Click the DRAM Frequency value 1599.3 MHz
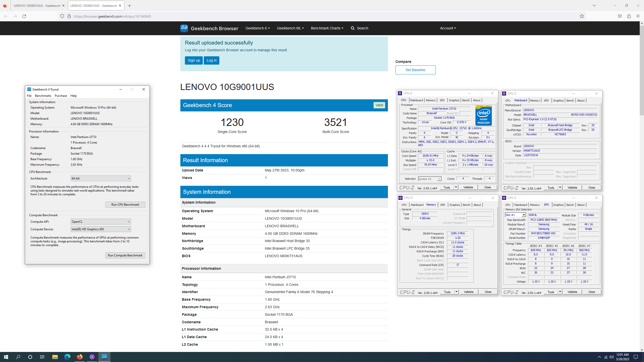 point(458,234)
